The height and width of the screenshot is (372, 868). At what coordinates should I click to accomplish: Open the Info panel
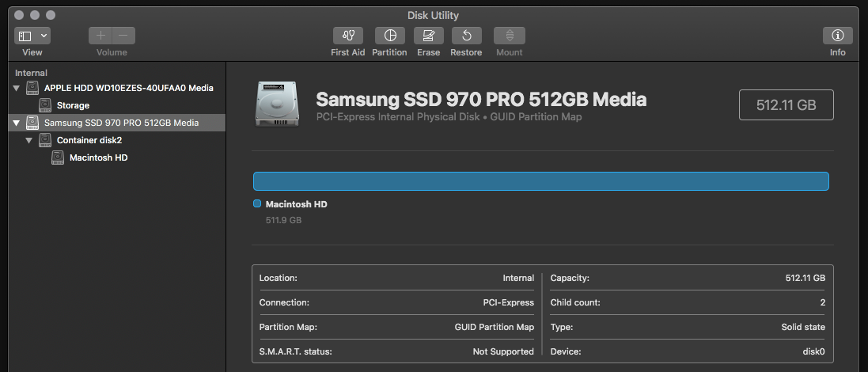coord(837,36)
